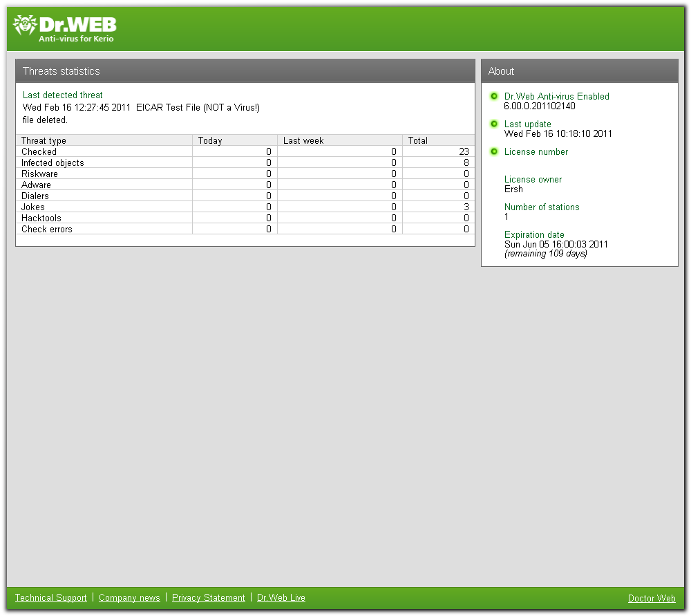
Task: Open the Privacy Statement link
Action: pos(209,597)
